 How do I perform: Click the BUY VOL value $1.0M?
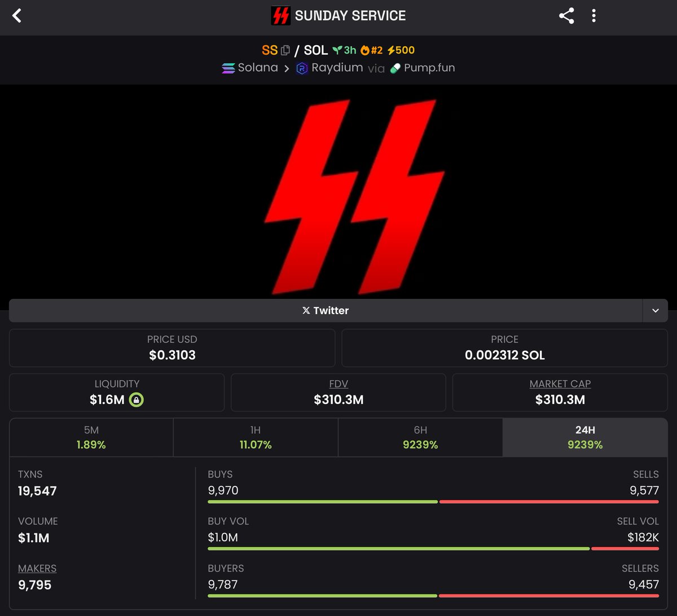tap(223, 538)
